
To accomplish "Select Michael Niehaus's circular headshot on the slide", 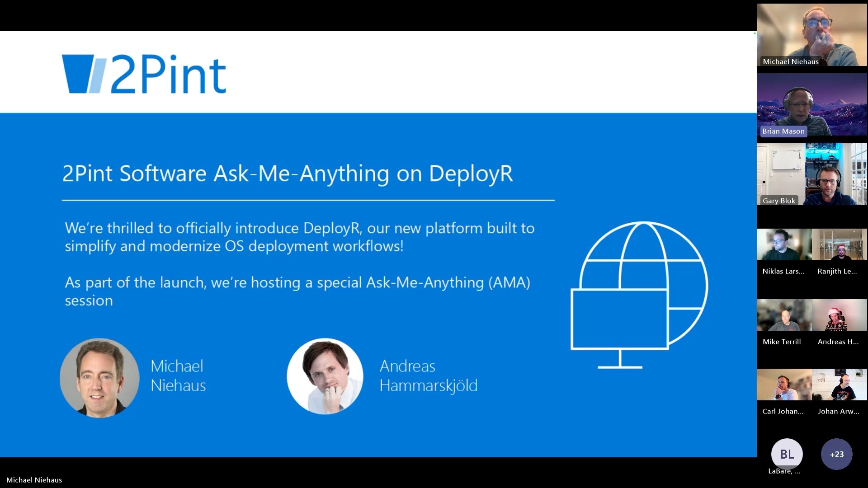I will (x=99, y=378).
